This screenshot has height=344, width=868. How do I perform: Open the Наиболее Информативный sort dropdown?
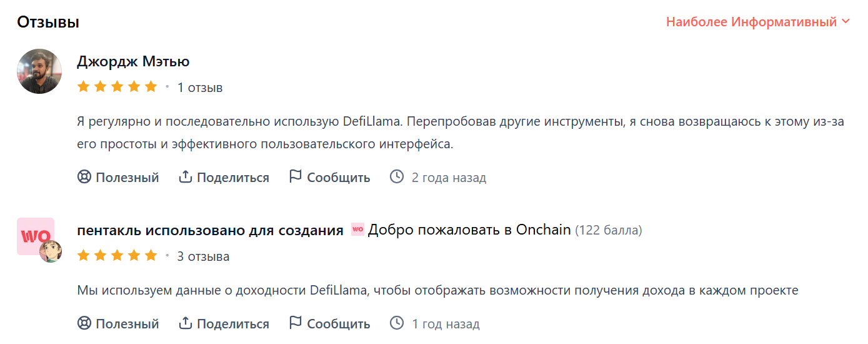click(x=751, y=22)
